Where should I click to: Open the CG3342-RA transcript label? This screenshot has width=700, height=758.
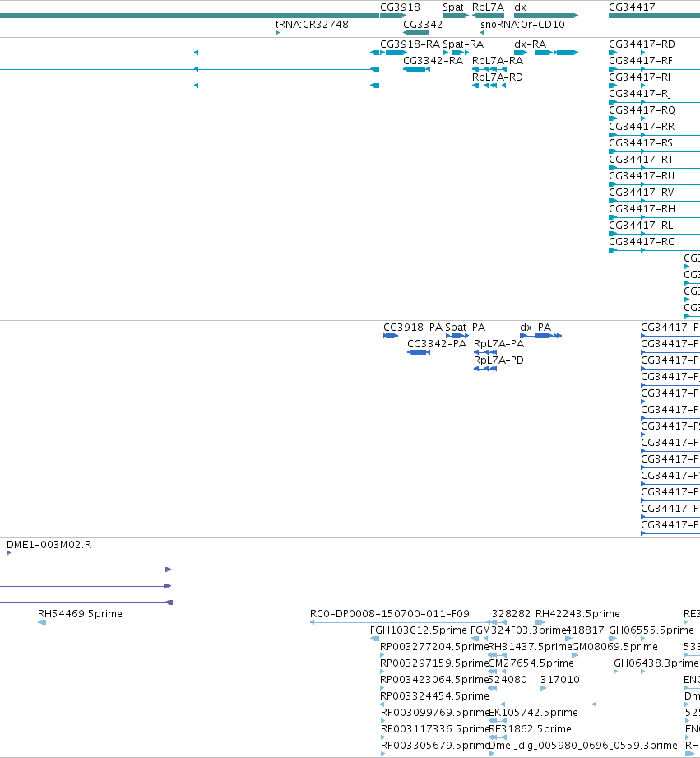click(433, 60)
